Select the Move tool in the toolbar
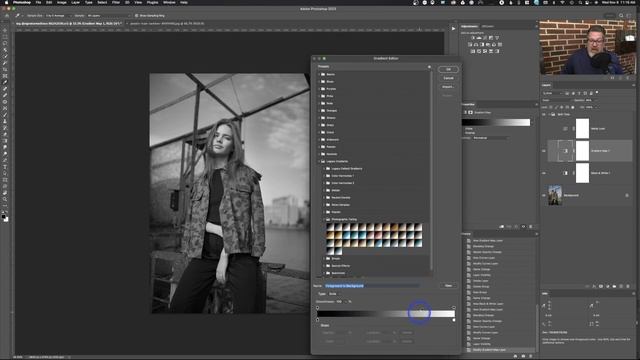 [x=5, y=30]
